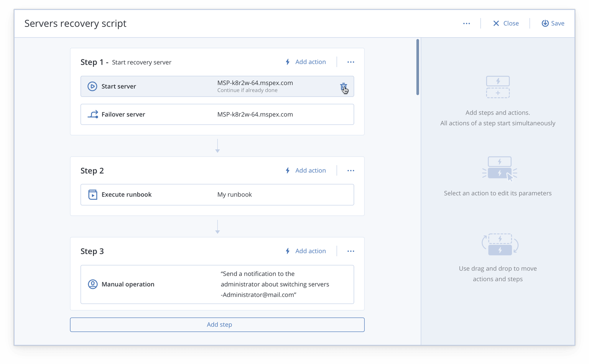Click the Step 3 title

point(92,251)
